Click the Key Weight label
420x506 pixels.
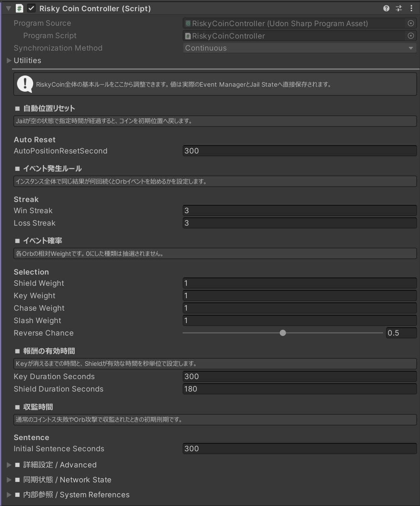(x=34, y=296)
